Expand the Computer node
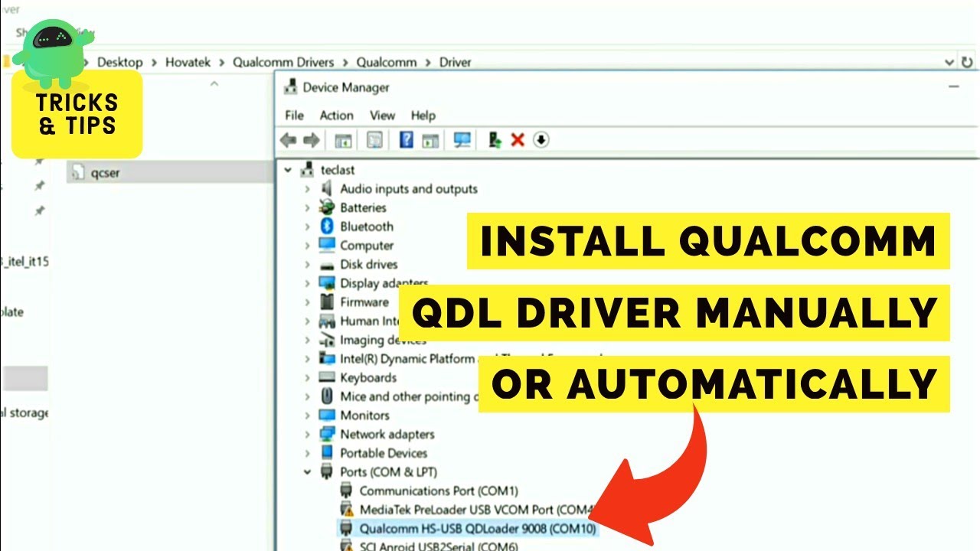980x551 pixels. (307, 245)
